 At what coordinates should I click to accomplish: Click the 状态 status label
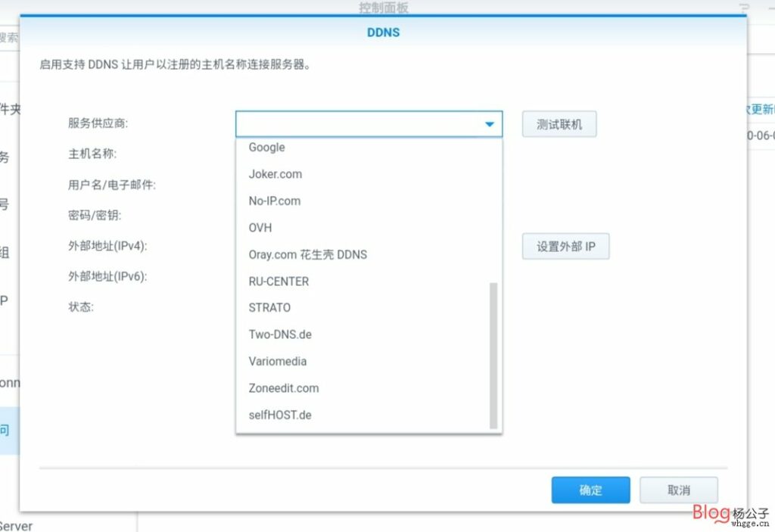80,307
